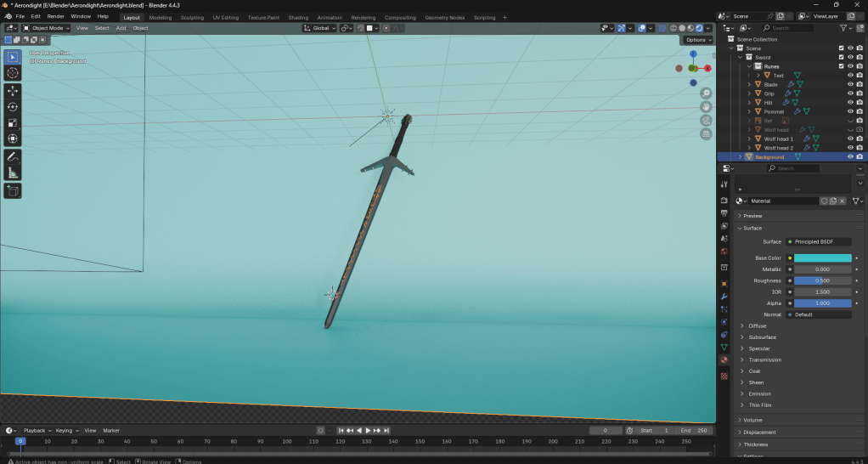Activate the Rotate tool
Image resolution: width=868 pixels, height=464 pixels.
[13, 106]
